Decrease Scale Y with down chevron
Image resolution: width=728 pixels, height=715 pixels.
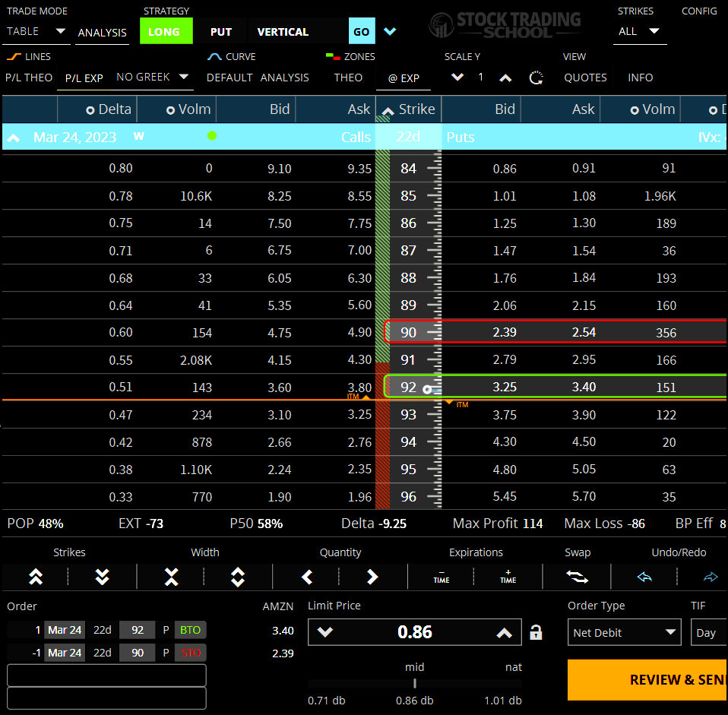[x=457, y=77]
